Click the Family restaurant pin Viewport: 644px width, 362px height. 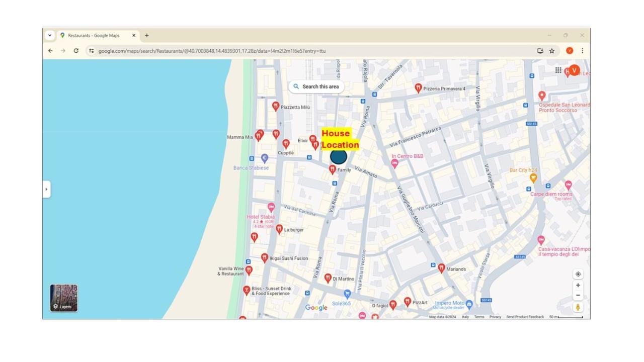click(332, 169)
